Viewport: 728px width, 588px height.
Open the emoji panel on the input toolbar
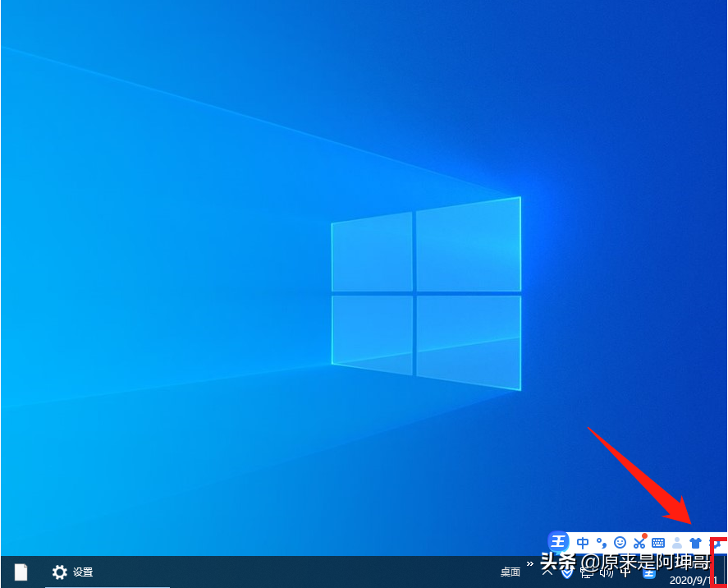[x=620, y=542]
